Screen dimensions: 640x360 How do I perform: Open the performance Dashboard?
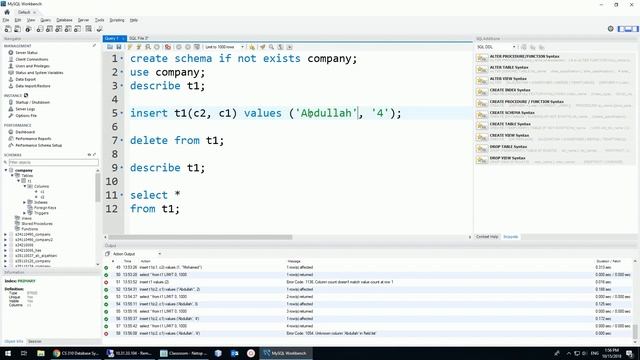(25, 132)
